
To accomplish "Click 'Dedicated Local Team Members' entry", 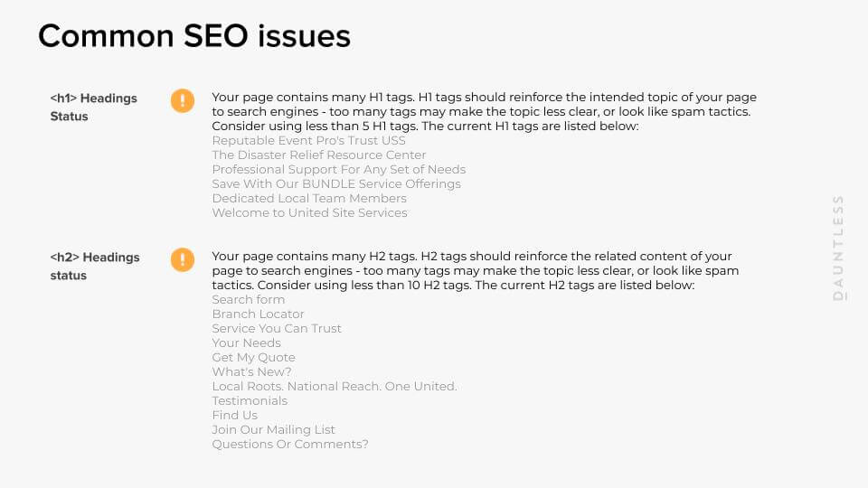I will [309, 199].
